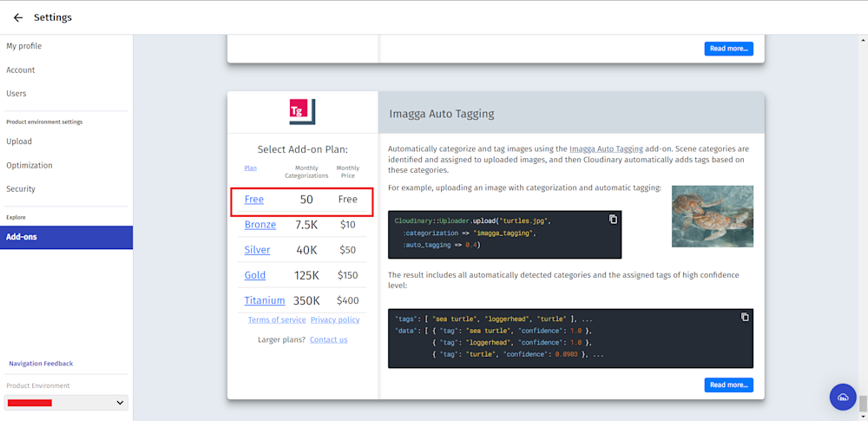Viewport: 868px width, 421px height.
Task: Click the Select Add-on Plan heading
Action: click(x=302, y=149)
